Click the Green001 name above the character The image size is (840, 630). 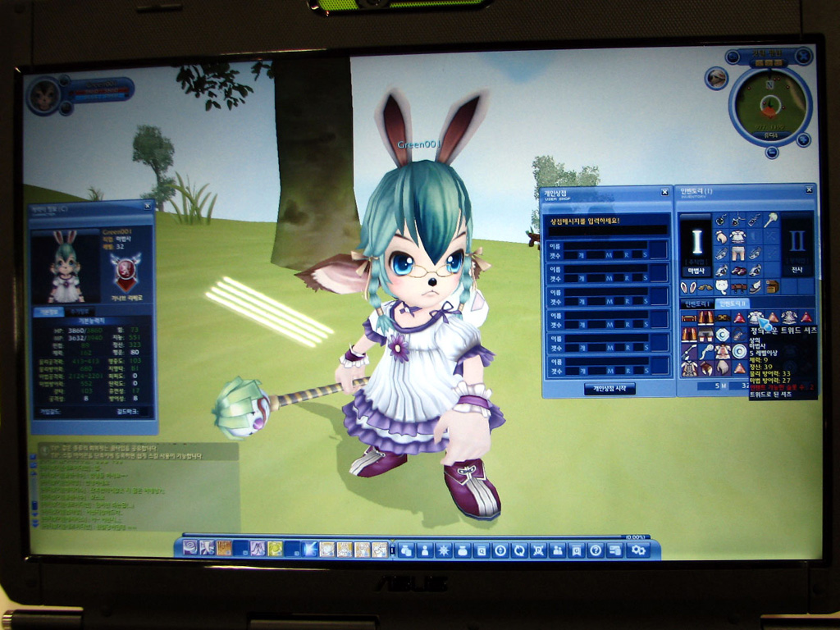[419, 144]
